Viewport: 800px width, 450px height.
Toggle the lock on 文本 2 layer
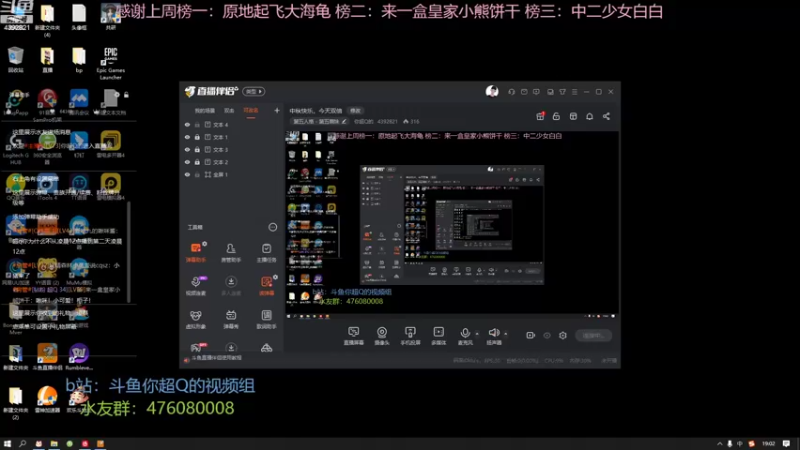click(x=197, y=162)
